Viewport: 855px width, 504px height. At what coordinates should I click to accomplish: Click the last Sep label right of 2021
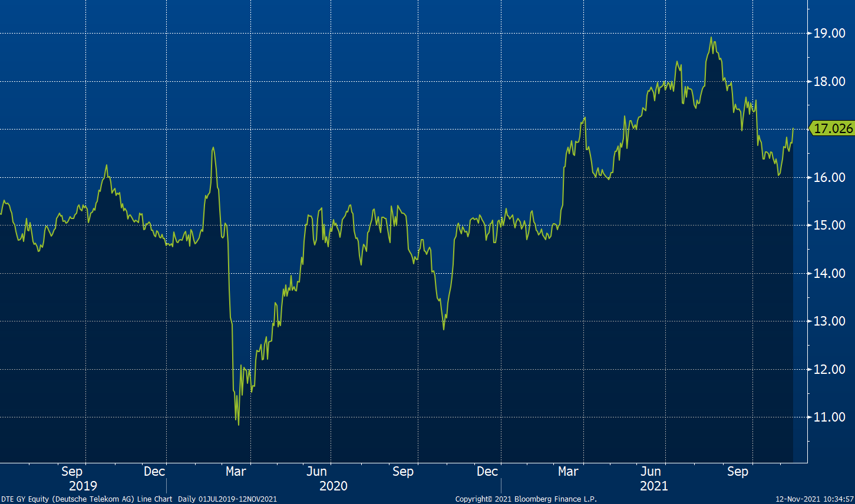[x=738, y=472]
